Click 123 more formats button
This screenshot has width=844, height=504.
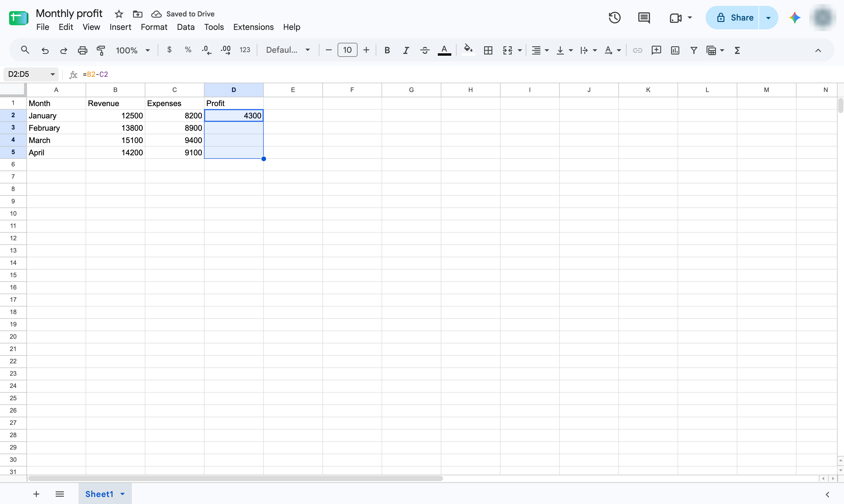[244, 50]
